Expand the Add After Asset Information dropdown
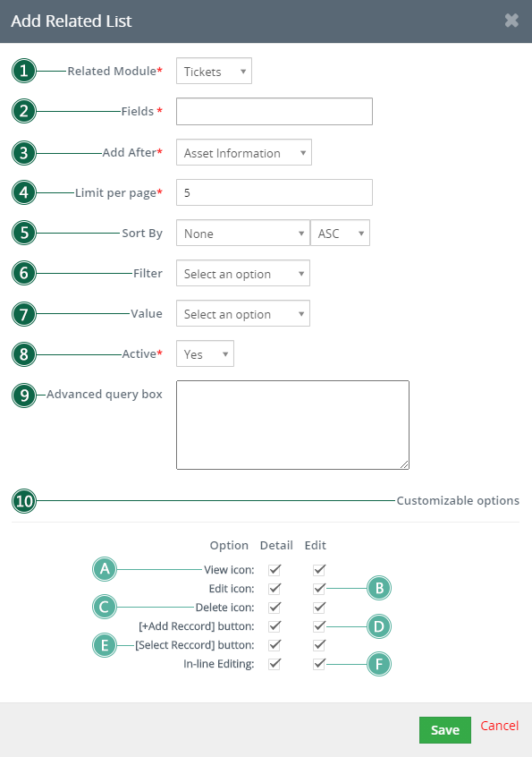The width and height of the screenshot is (532, 757). tap(243, 152)
